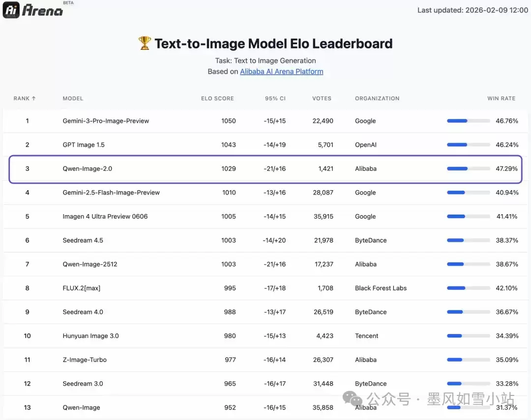531x420 pixels.
Task: Click the WIN RATE column header
Action: [501, 98]
